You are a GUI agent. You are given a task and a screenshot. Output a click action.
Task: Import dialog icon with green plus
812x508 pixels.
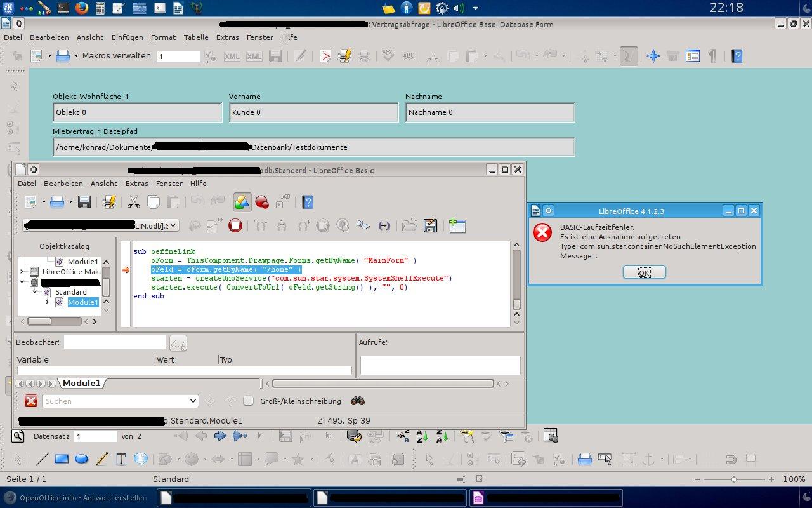coord(457,225)
